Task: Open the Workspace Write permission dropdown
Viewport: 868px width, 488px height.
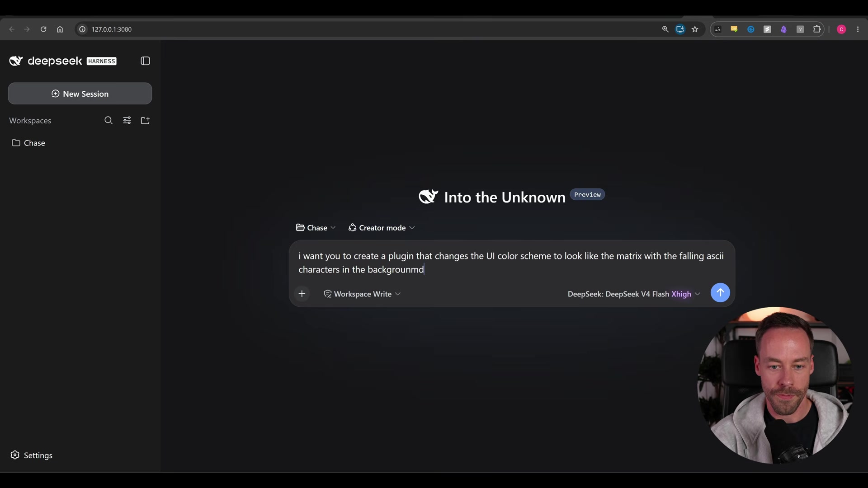Action: 362,294
